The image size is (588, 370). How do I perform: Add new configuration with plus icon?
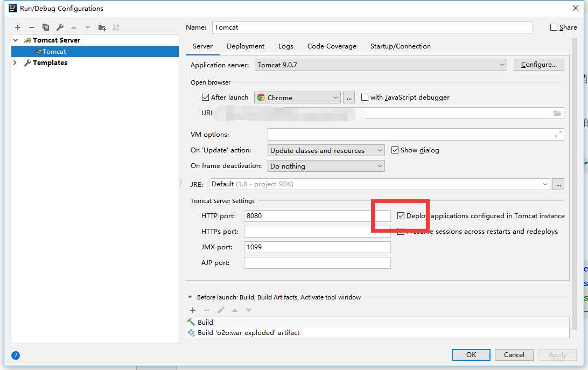click(18, 27)
